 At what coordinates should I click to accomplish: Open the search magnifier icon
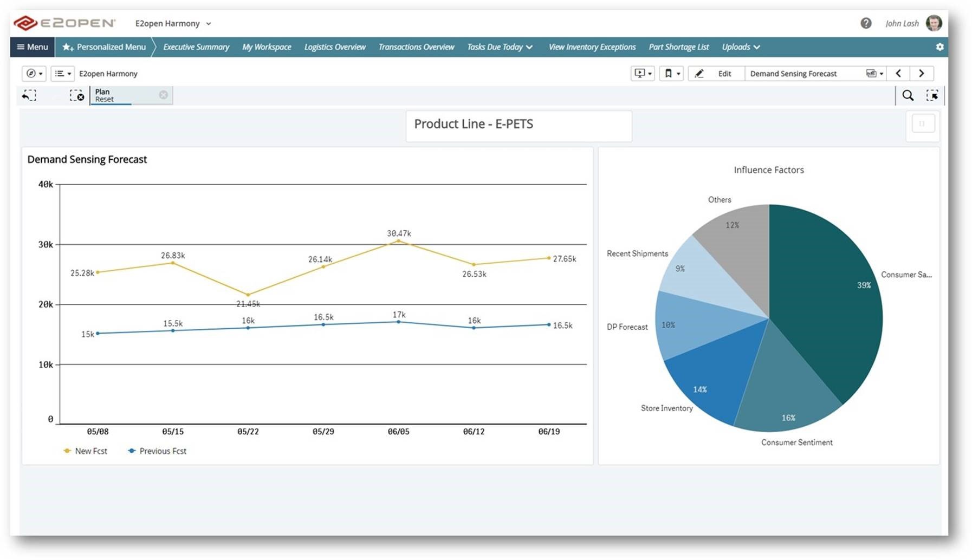coord(908,96)
